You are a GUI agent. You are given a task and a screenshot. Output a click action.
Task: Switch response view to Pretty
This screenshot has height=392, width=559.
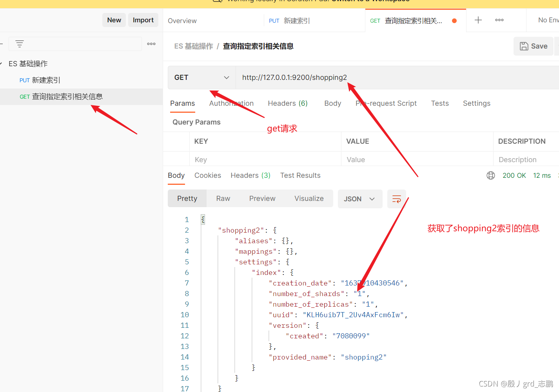187,199
